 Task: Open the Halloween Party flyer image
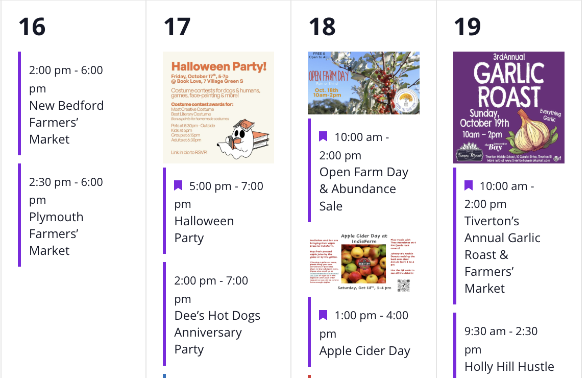pyautogui.click(x=218, y=107)
